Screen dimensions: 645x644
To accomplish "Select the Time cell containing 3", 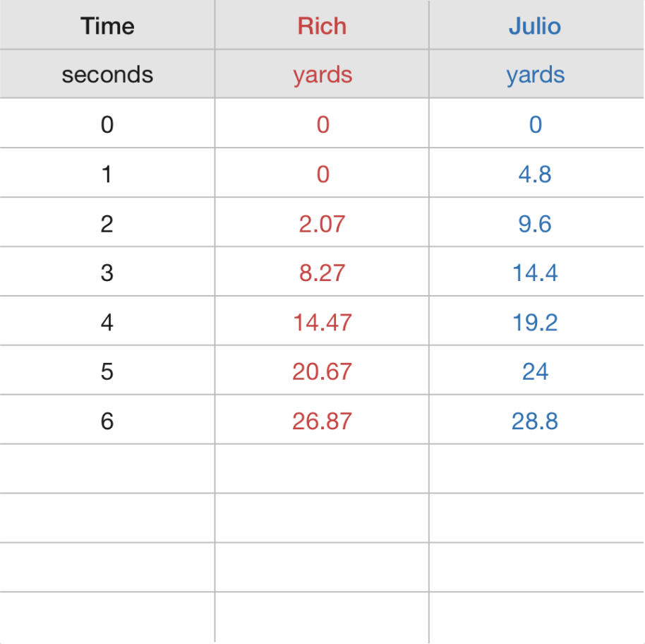I will (107, 273).
